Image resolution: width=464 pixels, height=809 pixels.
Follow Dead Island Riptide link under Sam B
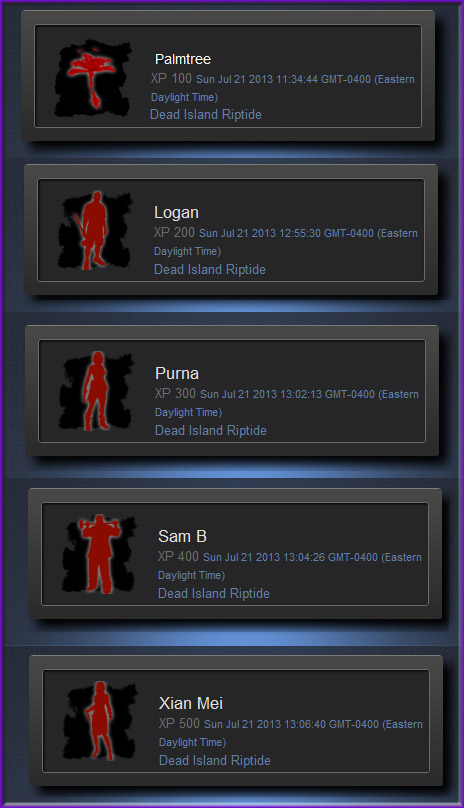click(x=214, y=593)
